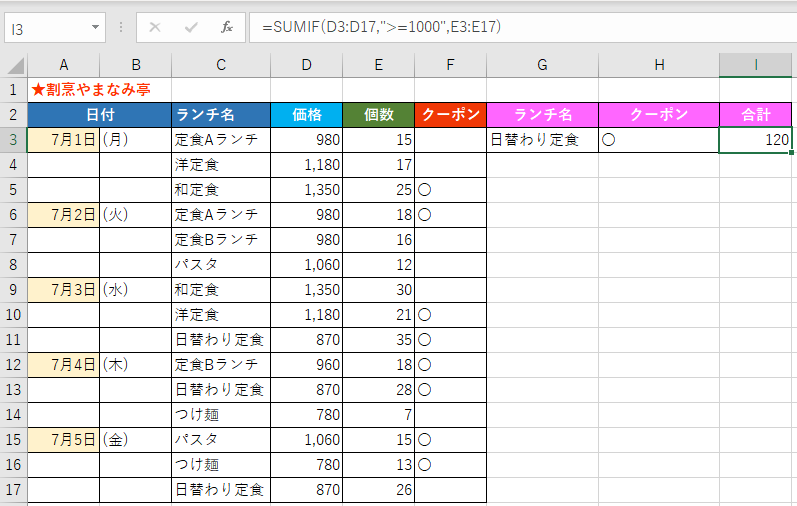Click パスタ in row 8
797x506 pixels.
click(x=221, y=265)
